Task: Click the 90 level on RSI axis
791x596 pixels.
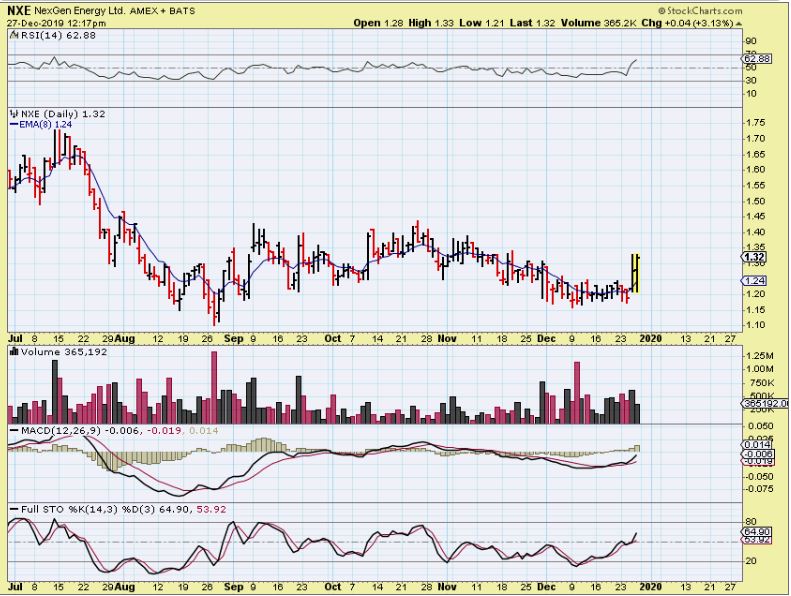Action: pos(751,41)
